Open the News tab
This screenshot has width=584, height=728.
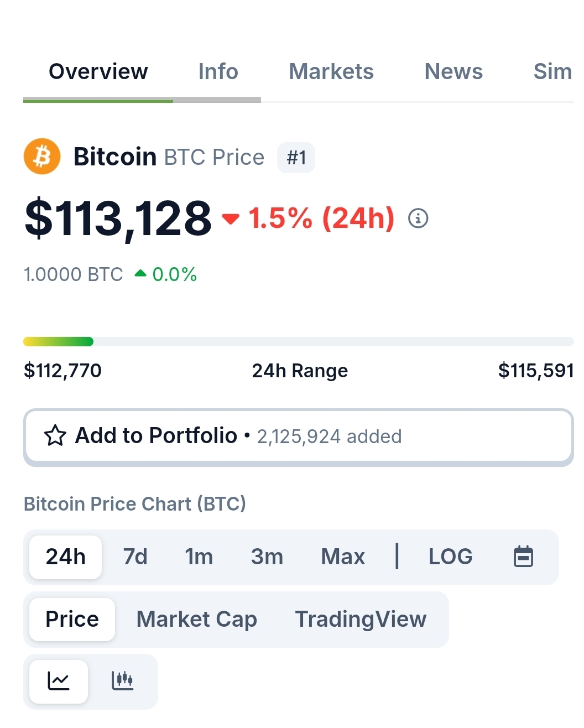point(453,72)
